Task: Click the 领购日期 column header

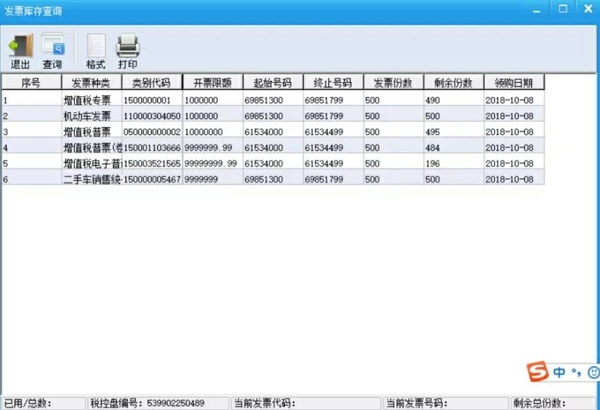Action: coord(514,82)
